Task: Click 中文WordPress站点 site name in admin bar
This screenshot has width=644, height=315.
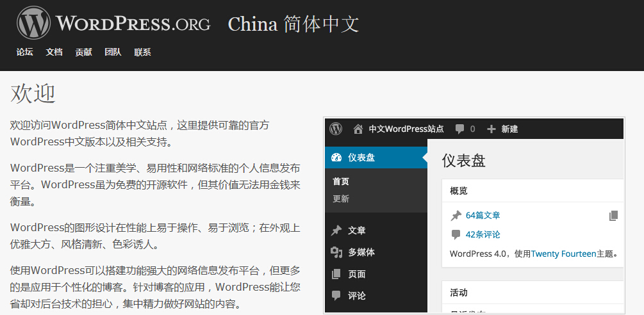Action: tap(406, 129)
